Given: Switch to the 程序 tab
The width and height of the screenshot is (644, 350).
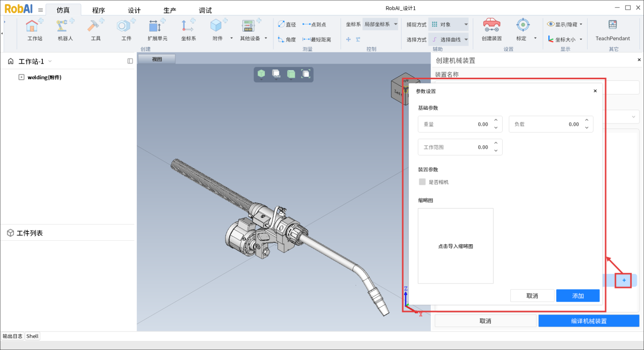Looking at the screenshot, I should 99,10.
